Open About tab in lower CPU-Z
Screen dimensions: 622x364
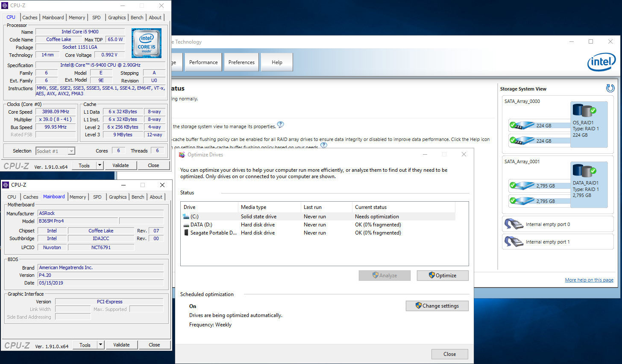click(x=156, y=197)
